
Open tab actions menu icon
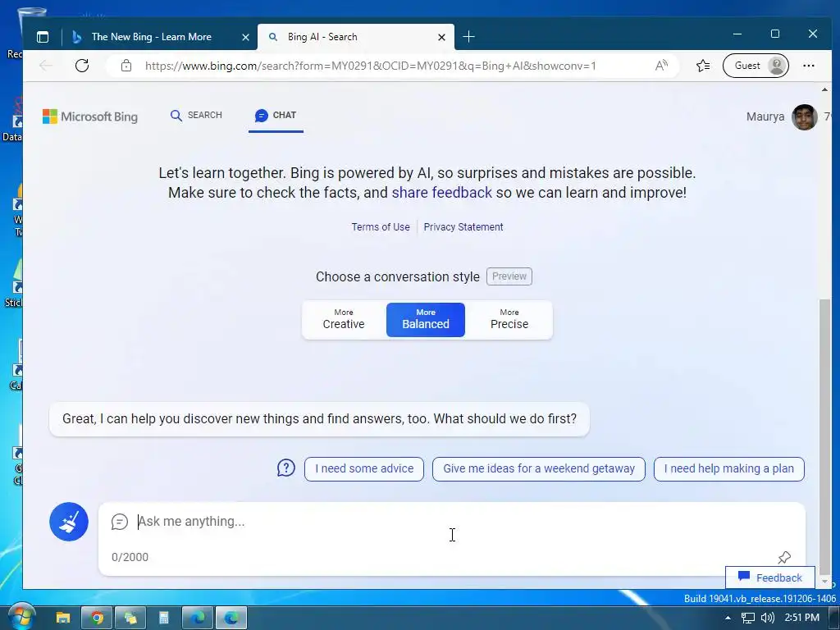click(x=43, y=36)
